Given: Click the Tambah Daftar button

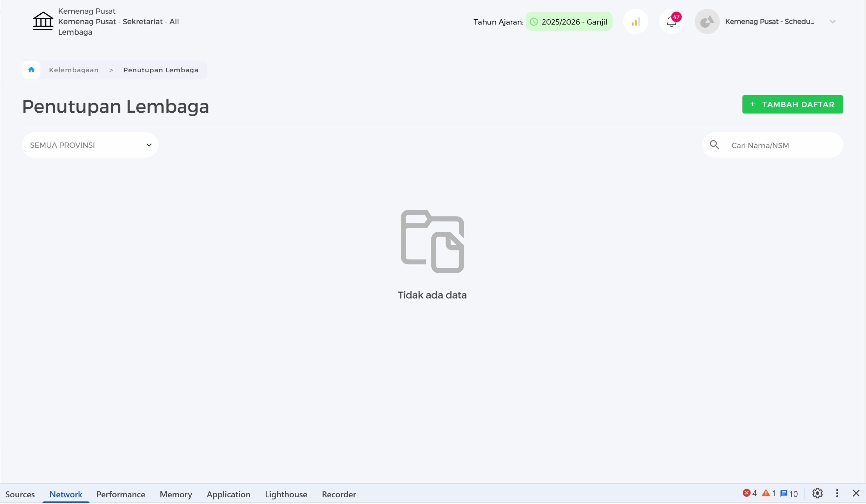Looking at the screenshot, I should pos(792,104).
